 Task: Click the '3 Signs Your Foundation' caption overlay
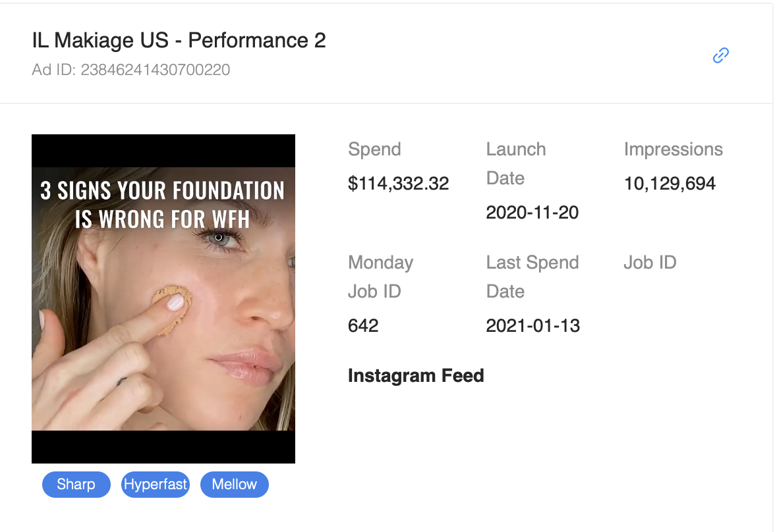163,205
